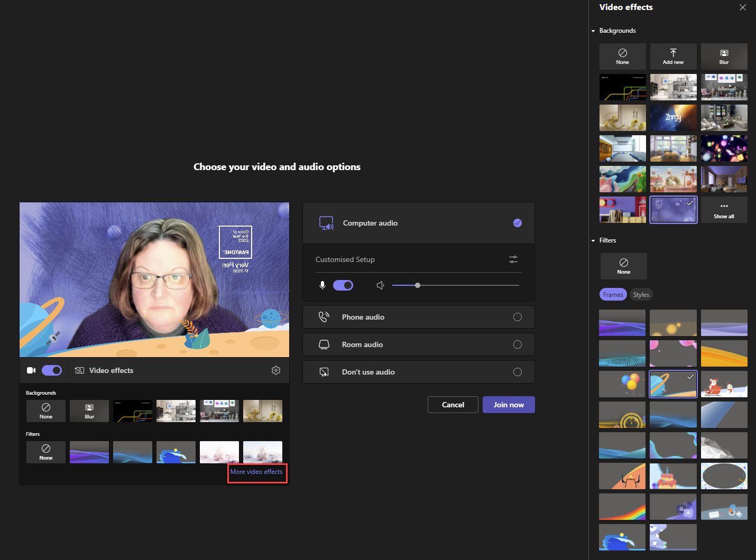Select None to remove the background
The width and height of the screenshot is (756, 560).
[622, 56]
